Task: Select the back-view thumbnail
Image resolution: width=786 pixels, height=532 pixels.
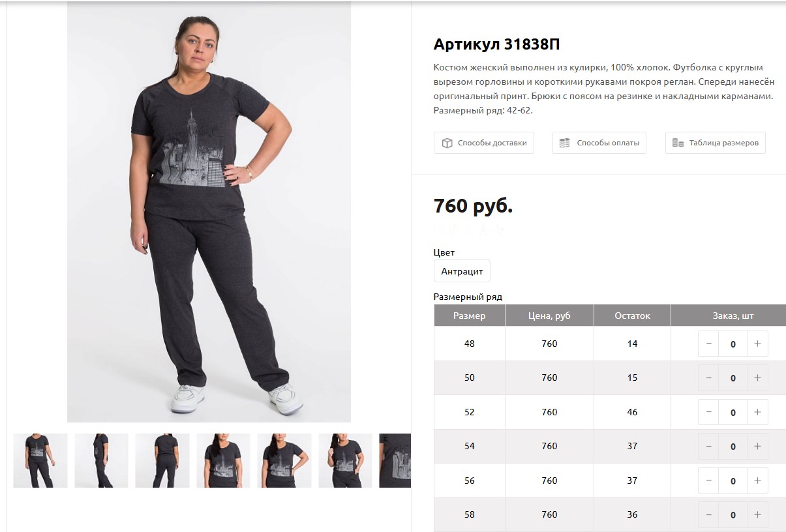Action: tap(162, 460)
